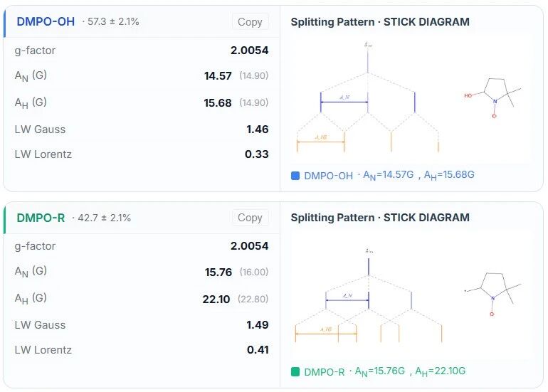Click the orange A_H bracket in DMPO-R diagram
Viewport: 548px width, 392px height.
(325, 333)
